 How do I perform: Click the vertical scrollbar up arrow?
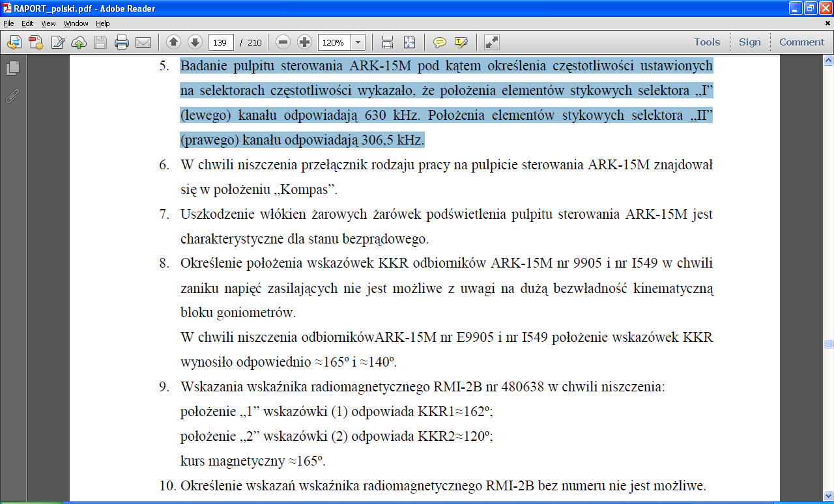click(828, 61)
